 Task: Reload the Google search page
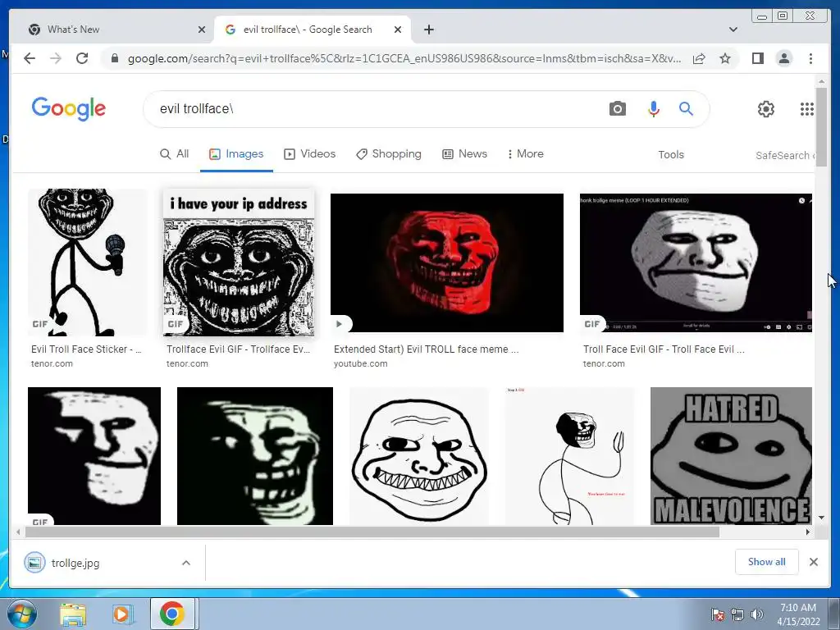(82, 58)
